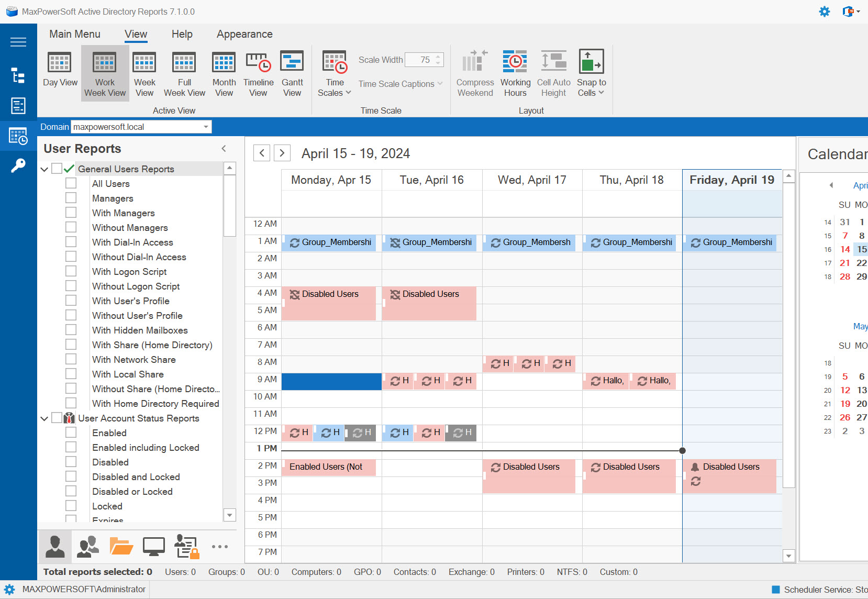The height and width of the screenshot is (599, 868).
Task: Check the With Managers report
Action: coord(71,213)
